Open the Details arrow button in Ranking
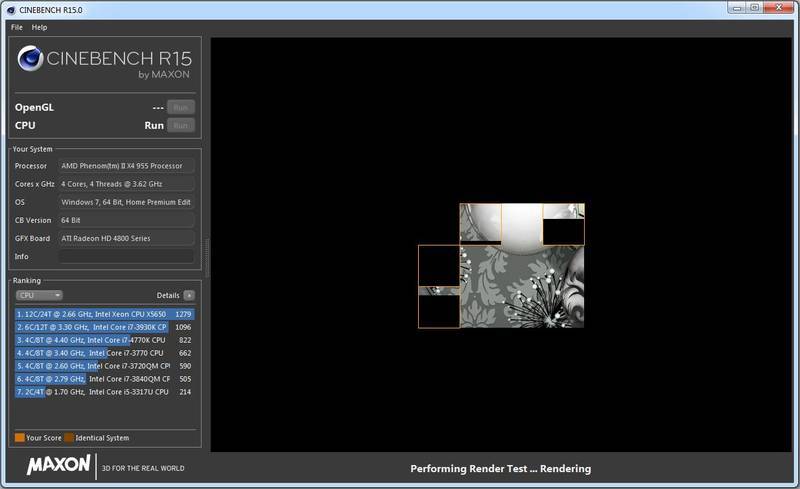 (189, 295)
